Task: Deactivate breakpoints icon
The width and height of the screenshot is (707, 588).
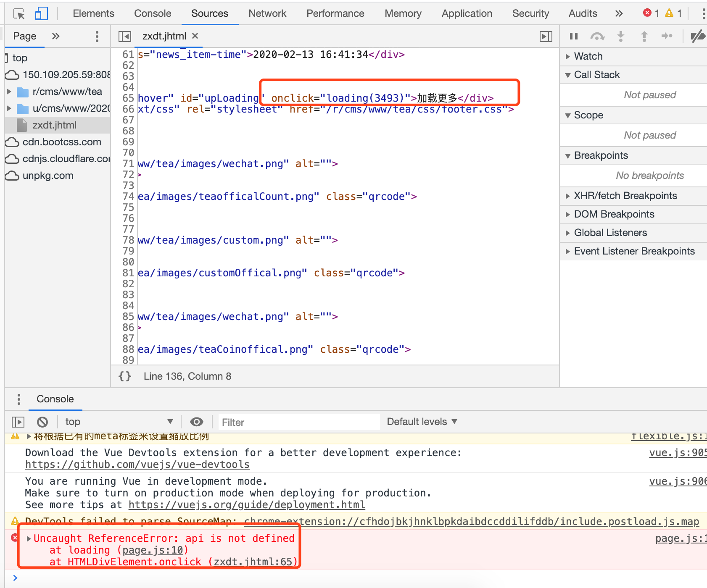Action: [x=698, y=37]
